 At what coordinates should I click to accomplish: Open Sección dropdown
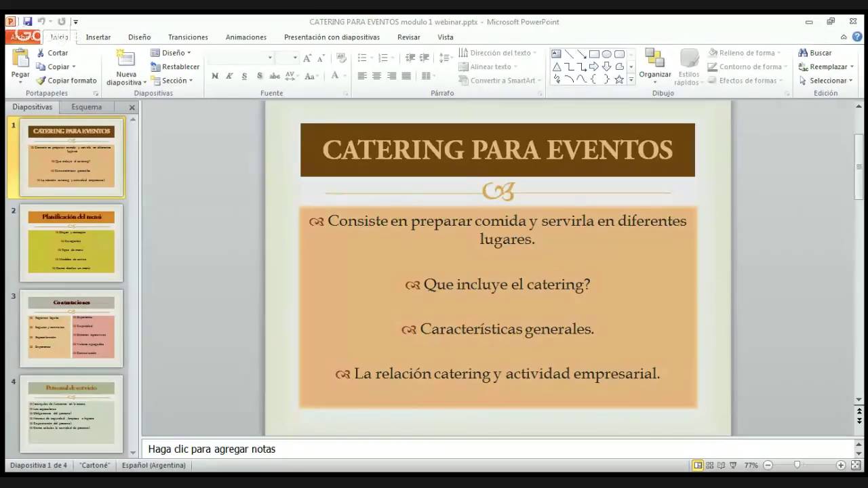[172, 81]
